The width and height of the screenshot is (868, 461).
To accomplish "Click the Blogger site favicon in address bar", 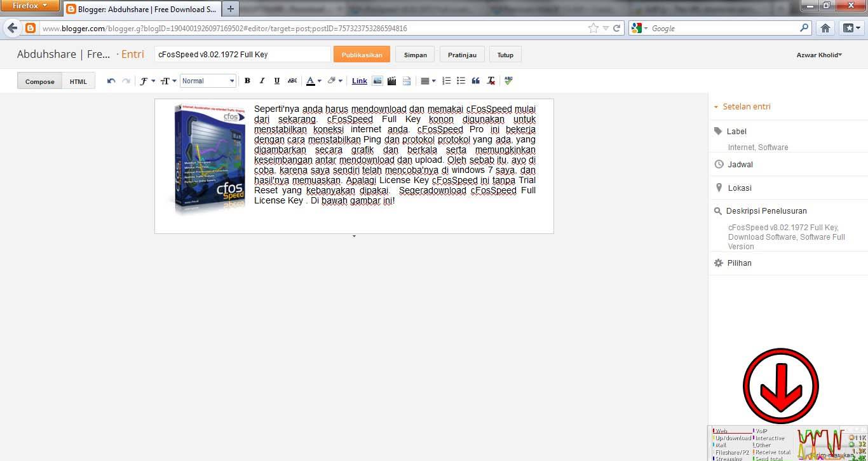I will click(x=31, y=28).
